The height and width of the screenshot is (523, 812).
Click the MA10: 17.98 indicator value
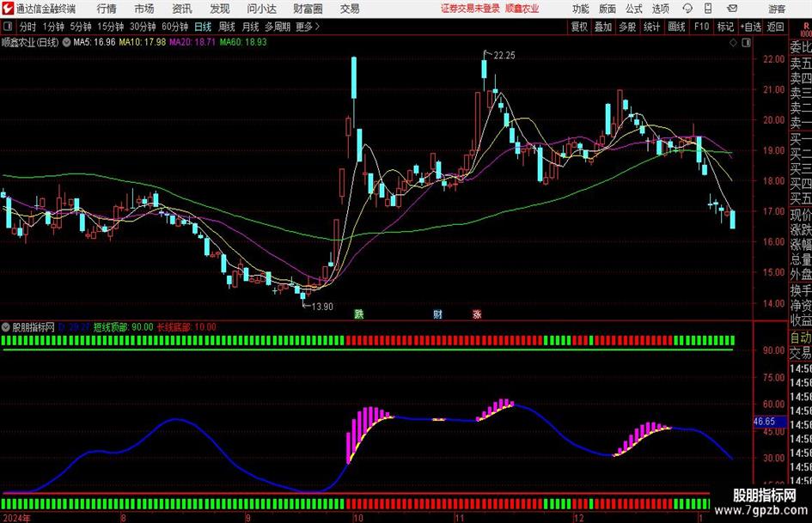point(143,42)
